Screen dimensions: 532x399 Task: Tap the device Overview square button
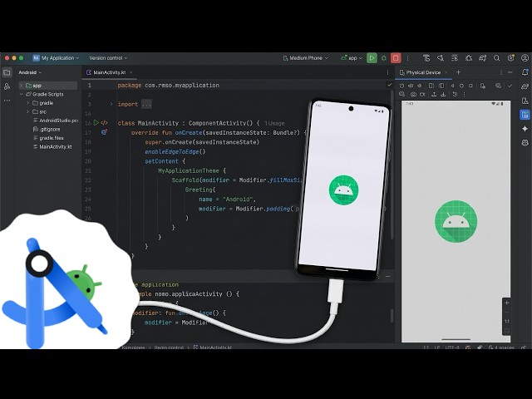470,86
